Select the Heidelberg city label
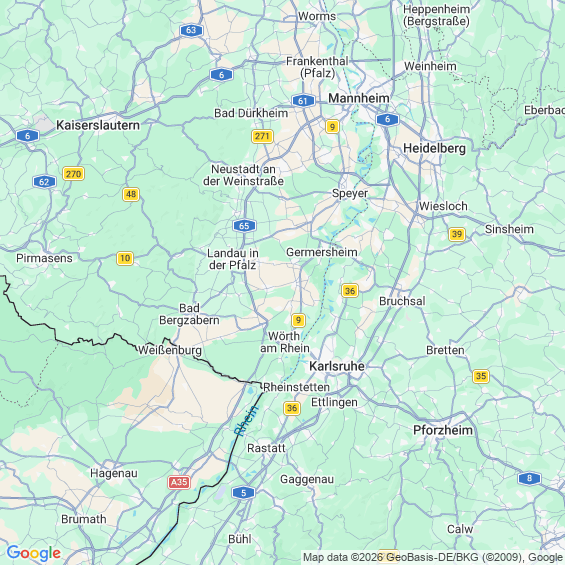 coord(435,148)
